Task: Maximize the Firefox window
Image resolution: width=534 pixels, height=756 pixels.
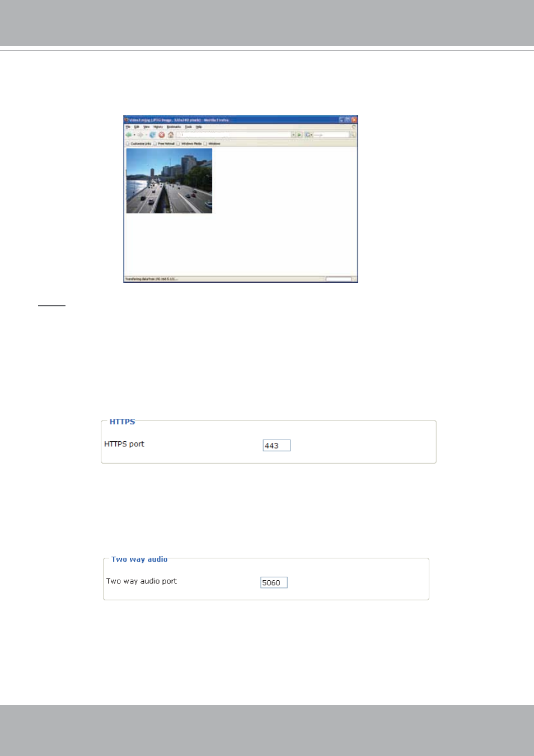Action: (x=348, y=120)
